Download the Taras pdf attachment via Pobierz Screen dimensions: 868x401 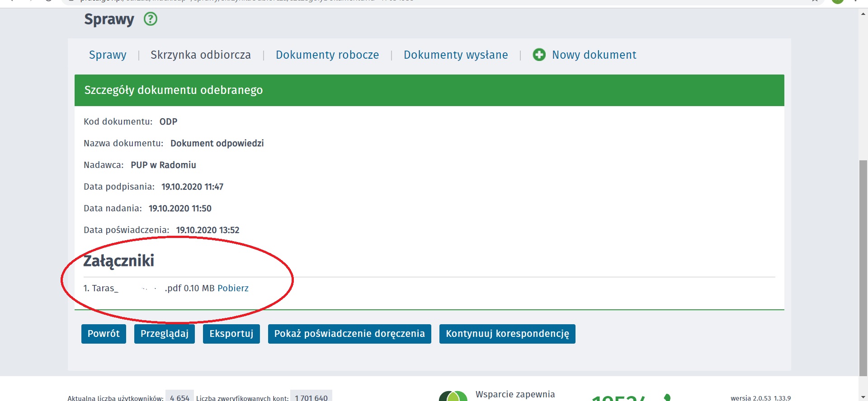(233, 288)
